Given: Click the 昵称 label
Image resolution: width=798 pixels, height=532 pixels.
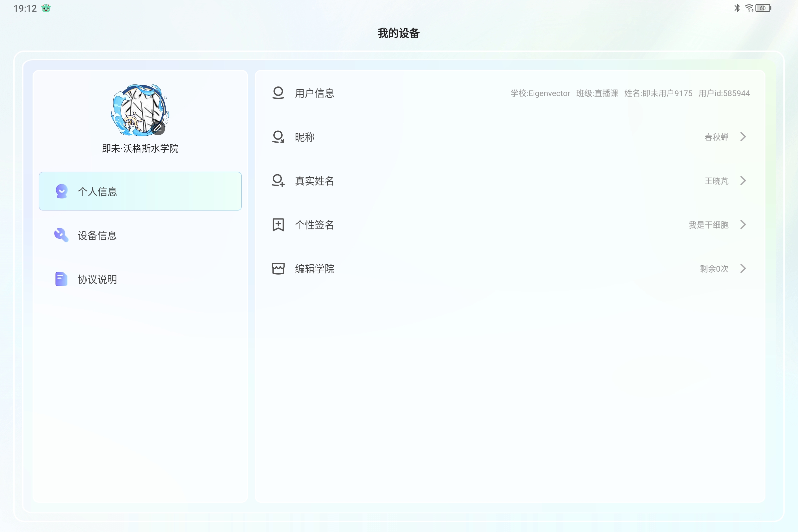Looking at the screenshot, I should coord(305,137).
